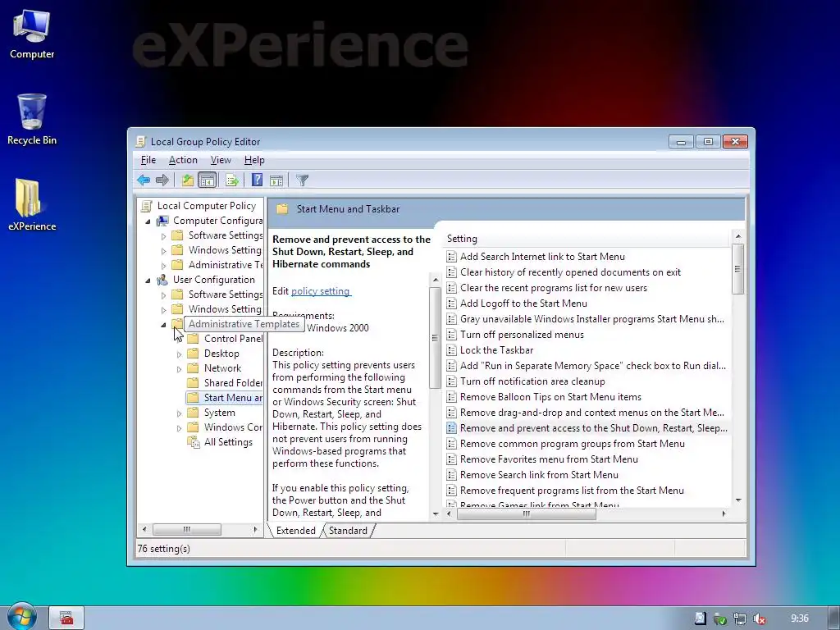Image resolution: width=840 pixels, height=630 pixels.
Task: Select the Start Menu and Taskbar tree item
Action: pos(225,398)
